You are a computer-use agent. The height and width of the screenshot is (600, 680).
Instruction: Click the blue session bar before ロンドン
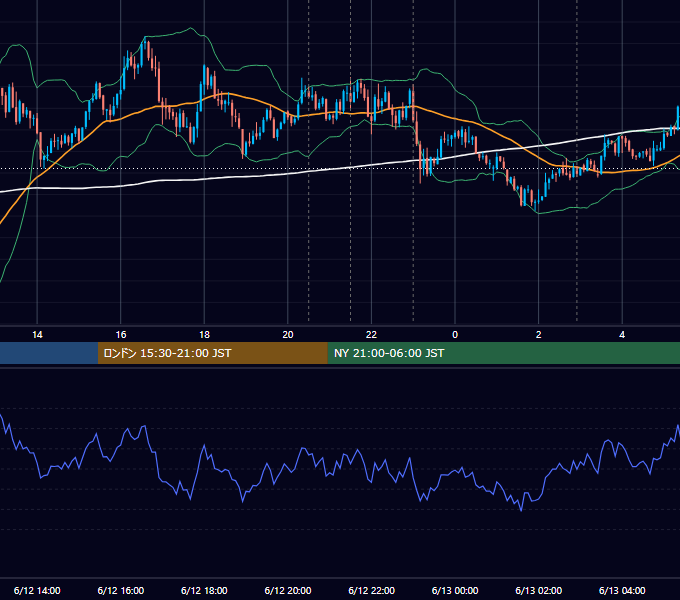(49, 353)
